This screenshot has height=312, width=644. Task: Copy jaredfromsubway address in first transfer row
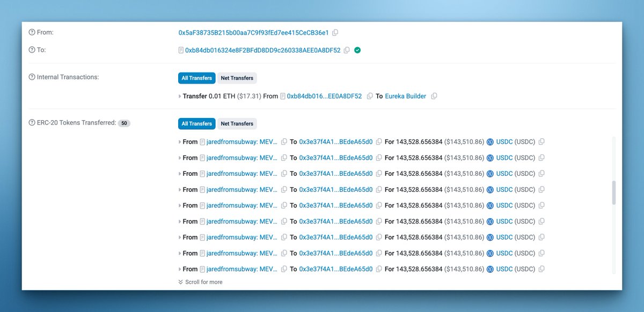[284, 142]
